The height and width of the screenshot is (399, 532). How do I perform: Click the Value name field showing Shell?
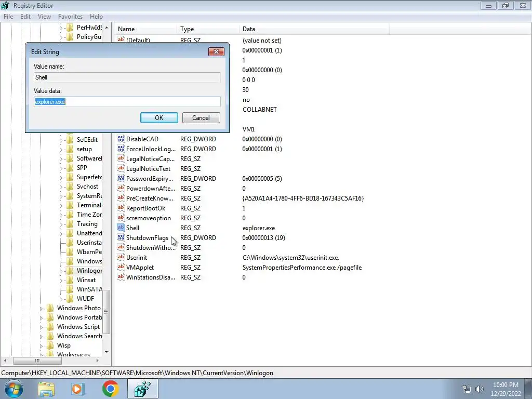click(x=127, y=77)
